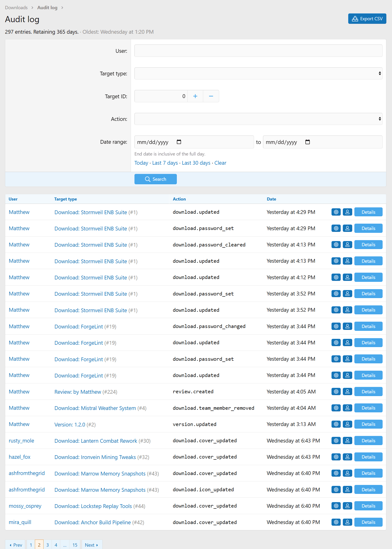Image resolution: width=392 pixels, height=549 pixels.
Task: Expand the Action filter dropdown
Action: pyautogui.click(x=258, y=119)
